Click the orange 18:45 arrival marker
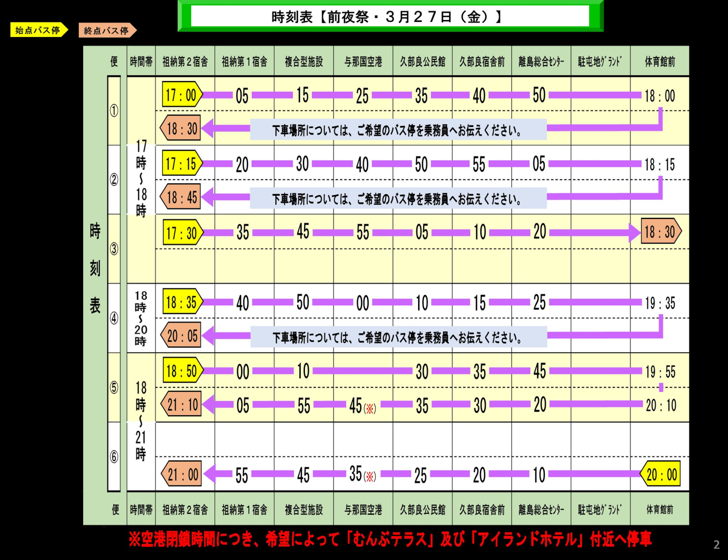728x560 pixels. (x=181, y=197)
